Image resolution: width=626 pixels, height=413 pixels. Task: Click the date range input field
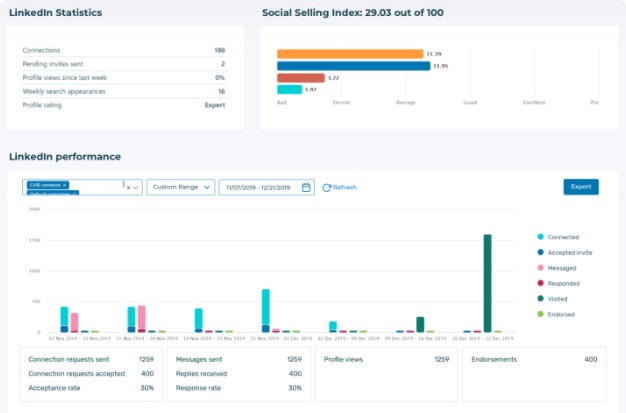(266, 187)
